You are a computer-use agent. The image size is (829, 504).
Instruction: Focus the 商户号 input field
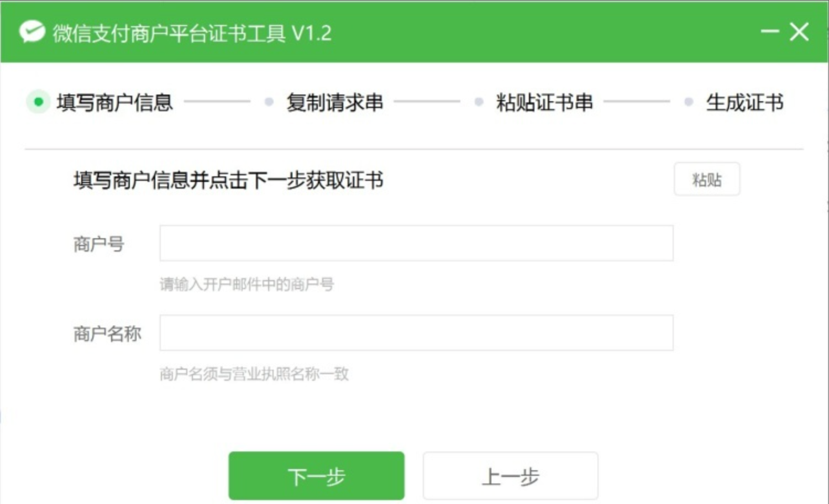coord(417,243)
